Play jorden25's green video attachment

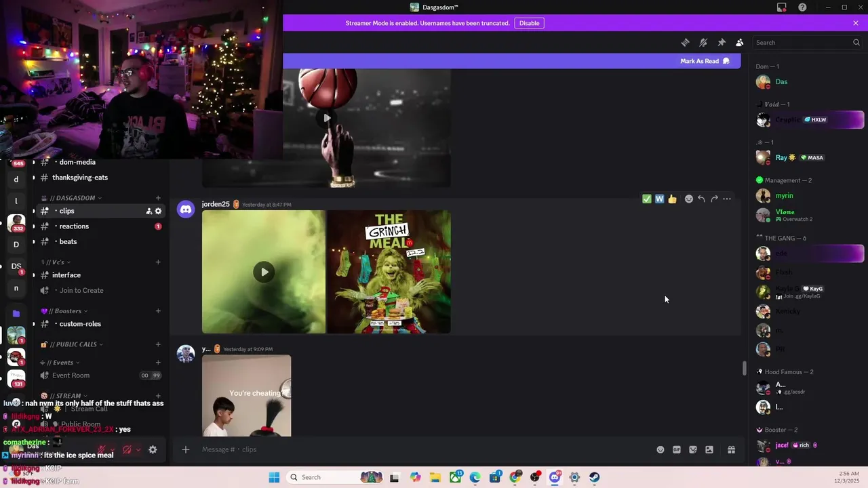click(x=264, y=272)
